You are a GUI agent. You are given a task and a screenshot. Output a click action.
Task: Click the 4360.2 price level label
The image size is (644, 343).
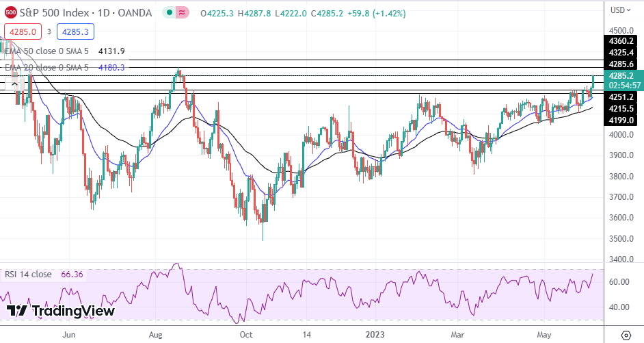tap(621, 40)
